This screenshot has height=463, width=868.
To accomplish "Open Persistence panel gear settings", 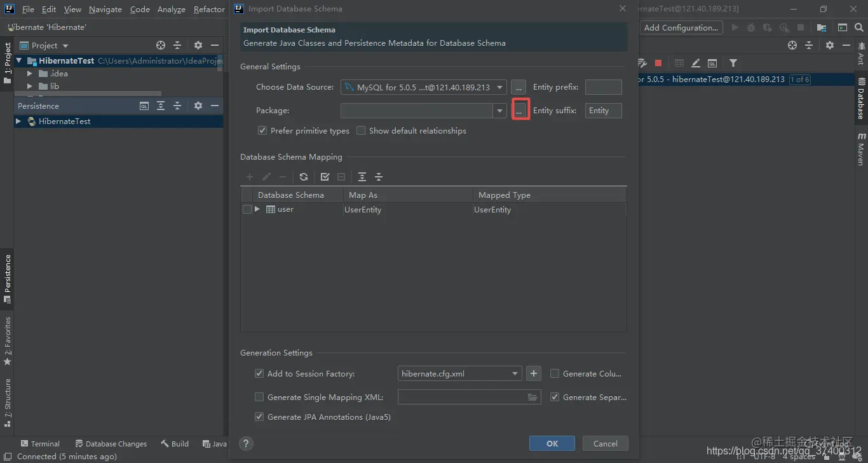I will pyautogui.click(x=198, y=106).
